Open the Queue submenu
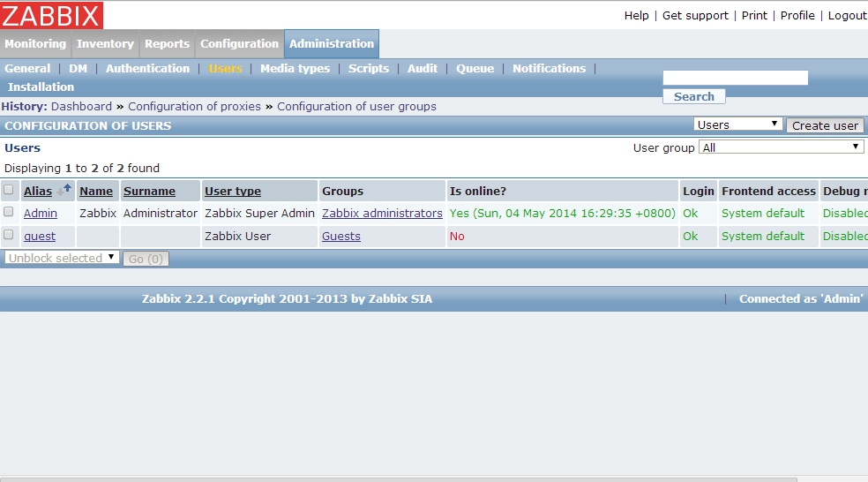This screenshot has height=482, width=868. pos(475,69)
